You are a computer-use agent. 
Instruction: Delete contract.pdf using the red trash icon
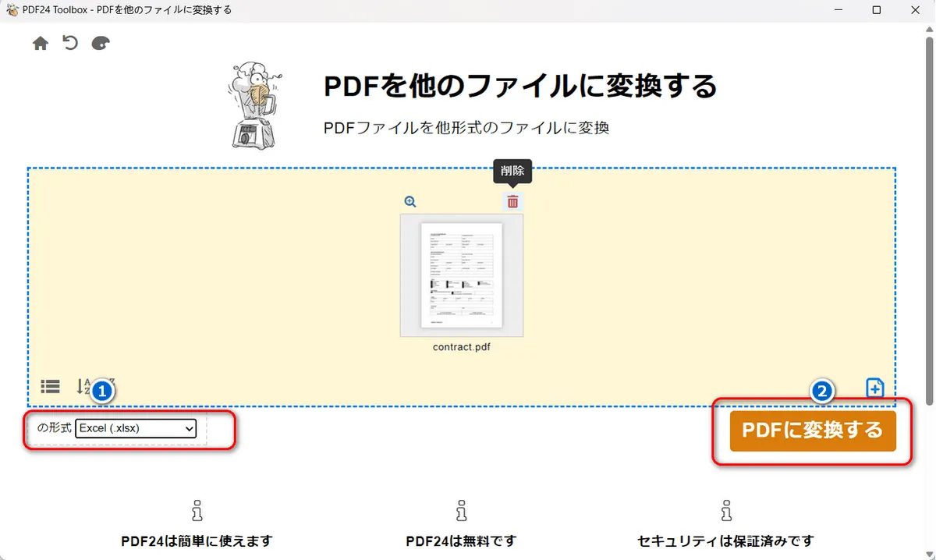(x=512, y=202)
